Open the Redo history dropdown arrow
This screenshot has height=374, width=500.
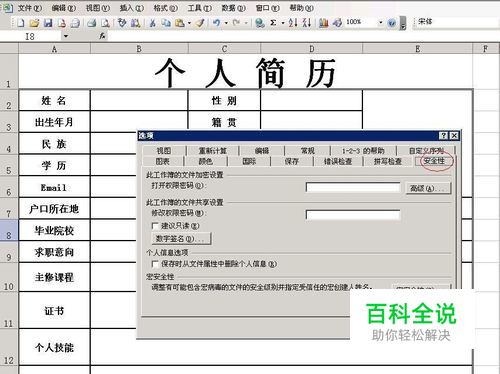point(246,23)
